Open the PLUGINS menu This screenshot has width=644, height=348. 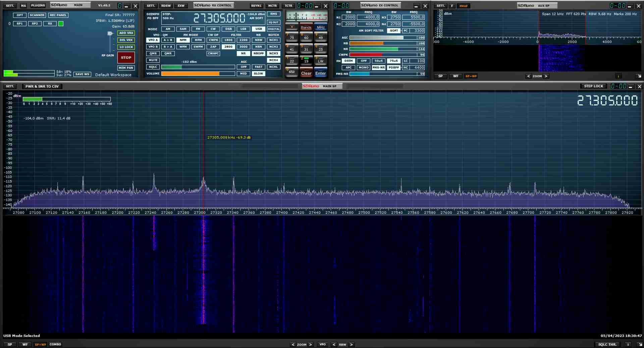click(38, 6)
